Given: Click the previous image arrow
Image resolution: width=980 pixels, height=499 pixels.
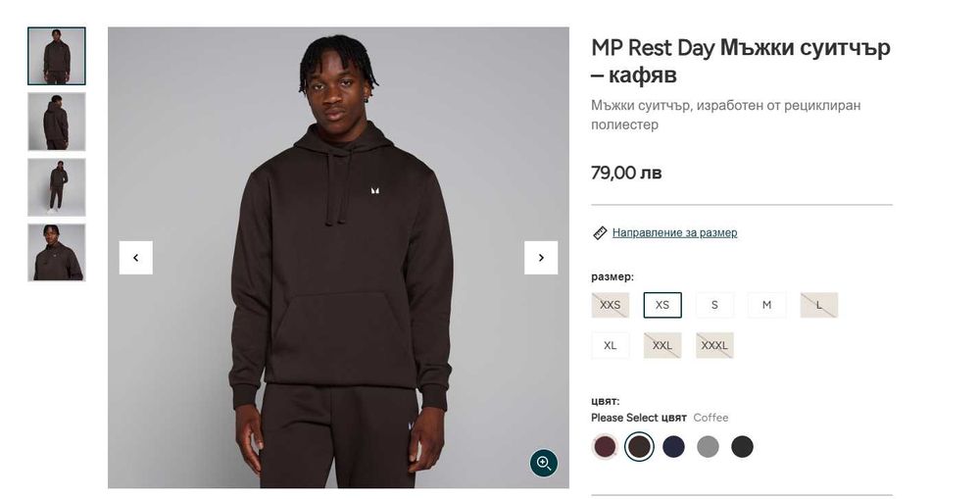Looking at the screenshot, I should click(135, 258).
